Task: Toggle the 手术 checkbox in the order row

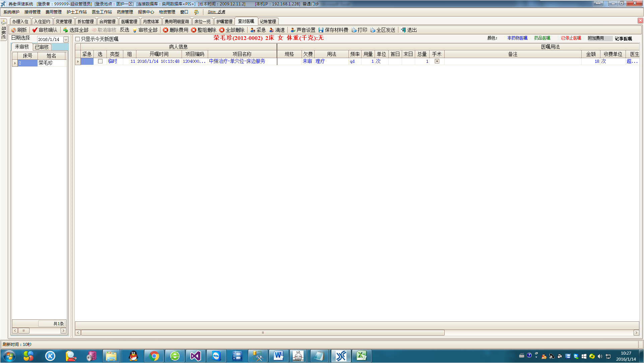Action: pyautogui.click(x=437, y=61)
